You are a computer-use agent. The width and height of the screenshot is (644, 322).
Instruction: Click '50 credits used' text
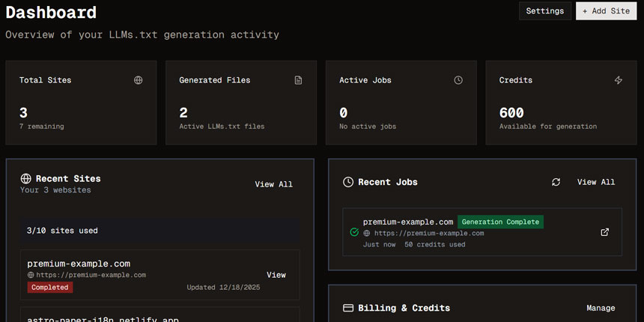tap(435, 245)
